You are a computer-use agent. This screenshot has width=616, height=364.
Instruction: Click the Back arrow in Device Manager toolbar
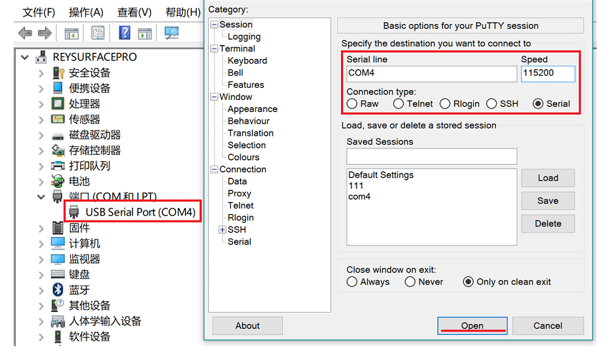[x=25, y=33]
